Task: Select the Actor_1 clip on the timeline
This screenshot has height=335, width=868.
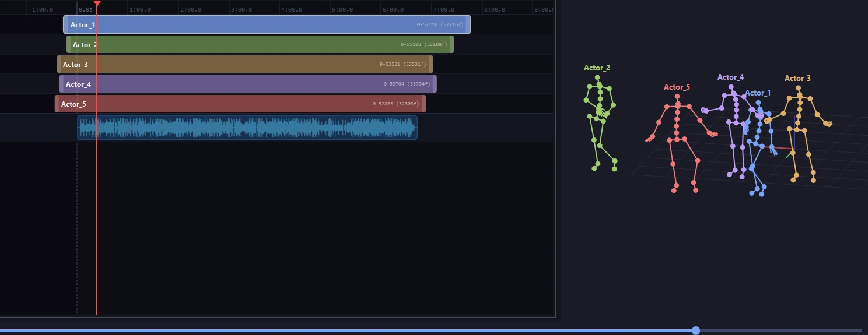Action: tap(267, 24)
